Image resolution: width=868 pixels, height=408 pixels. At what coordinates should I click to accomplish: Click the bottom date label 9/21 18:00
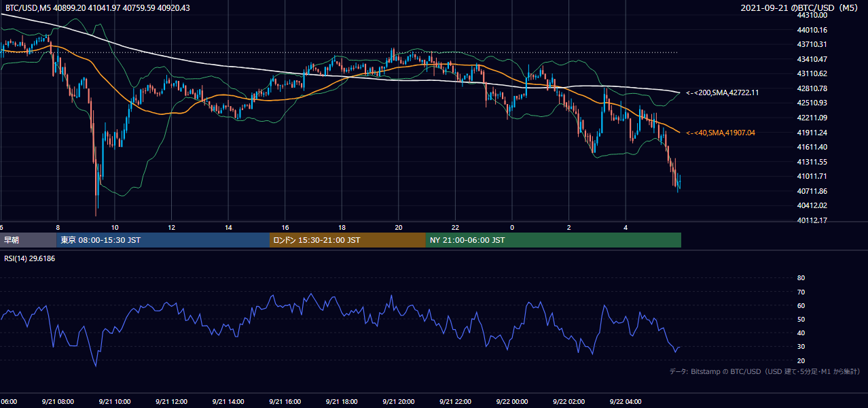click(342, 402)
